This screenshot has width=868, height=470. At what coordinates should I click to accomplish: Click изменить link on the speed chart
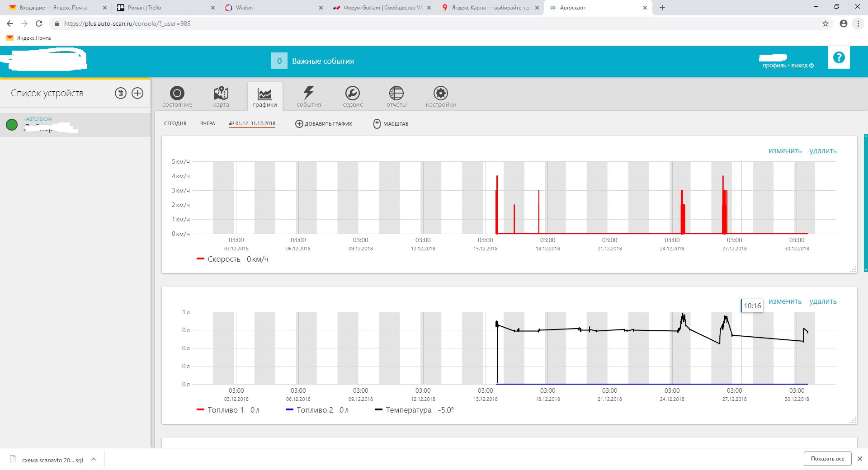785,151
